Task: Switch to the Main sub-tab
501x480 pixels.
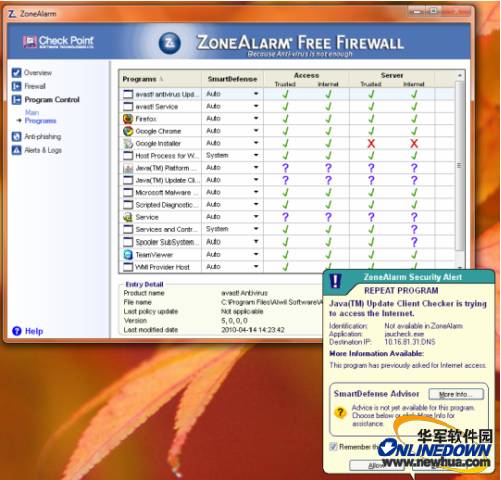Action: point(32,112)
